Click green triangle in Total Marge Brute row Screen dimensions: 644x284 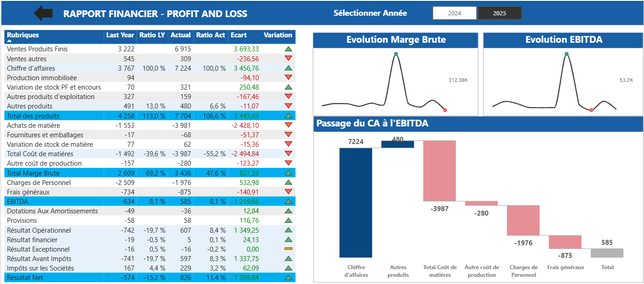pos(288,173)
